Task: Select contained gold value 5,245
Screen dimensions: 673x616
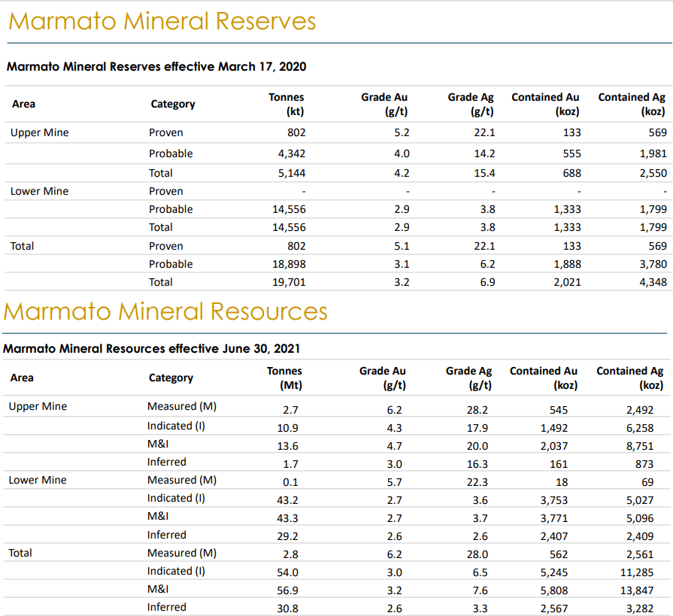Action: pos(554,572)
